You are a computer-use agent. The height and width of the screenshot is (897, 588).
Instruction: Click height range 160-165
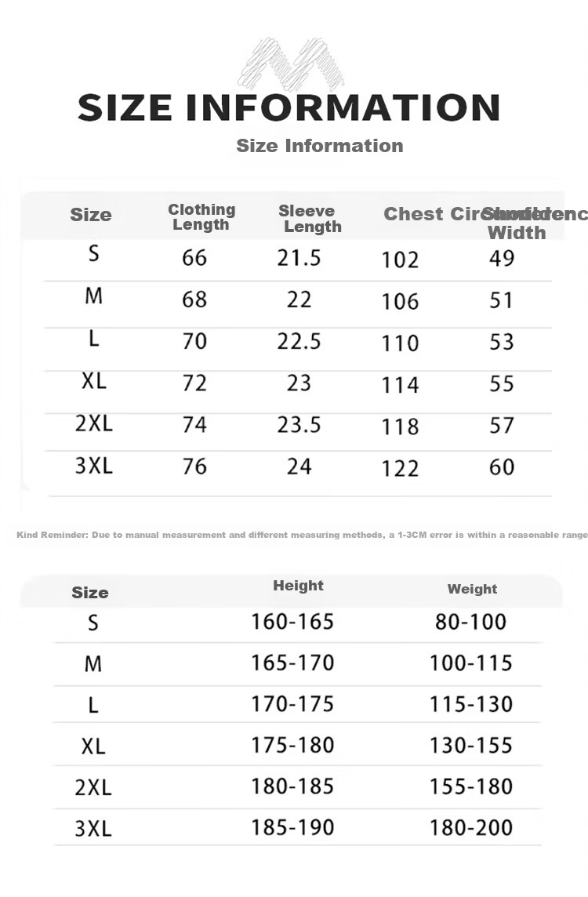tap(292, 621)
